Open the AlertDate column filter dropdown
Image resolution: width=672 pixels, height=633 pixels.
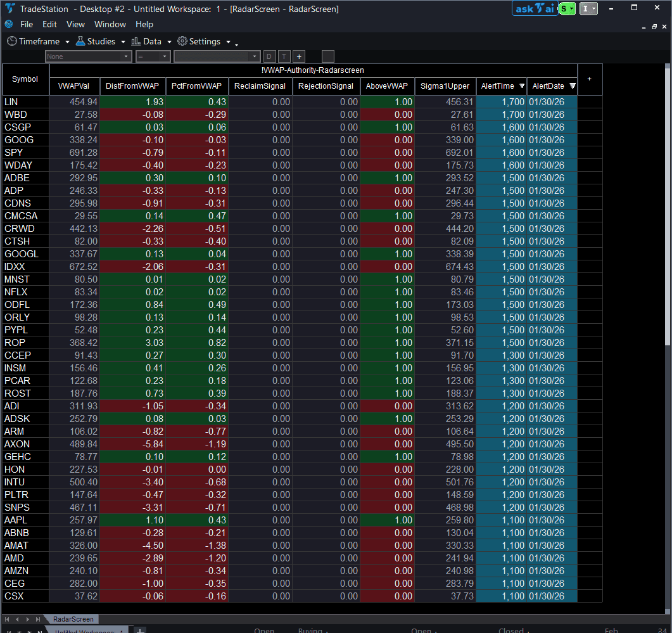573,86
